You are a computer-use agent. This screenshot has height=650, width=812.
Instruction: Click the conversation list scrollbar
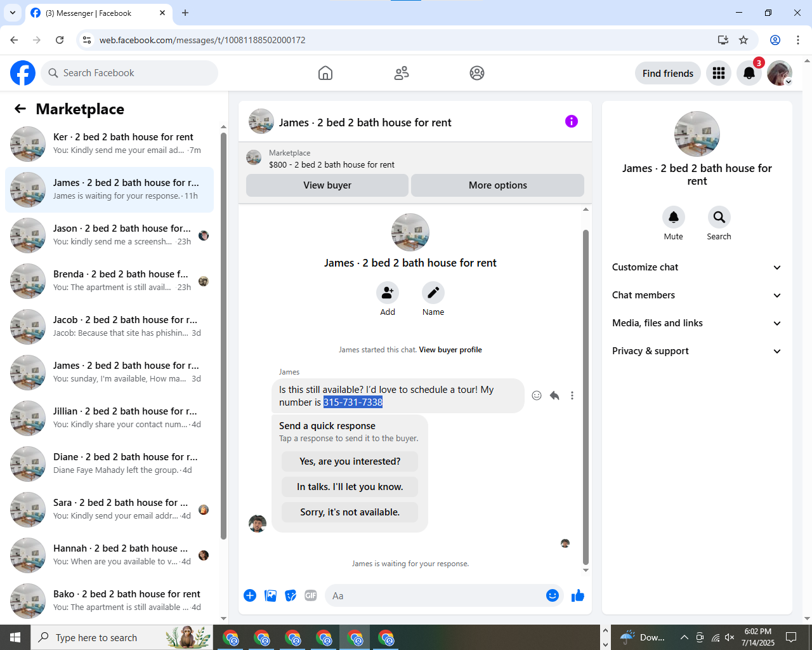tap(223, 336)
